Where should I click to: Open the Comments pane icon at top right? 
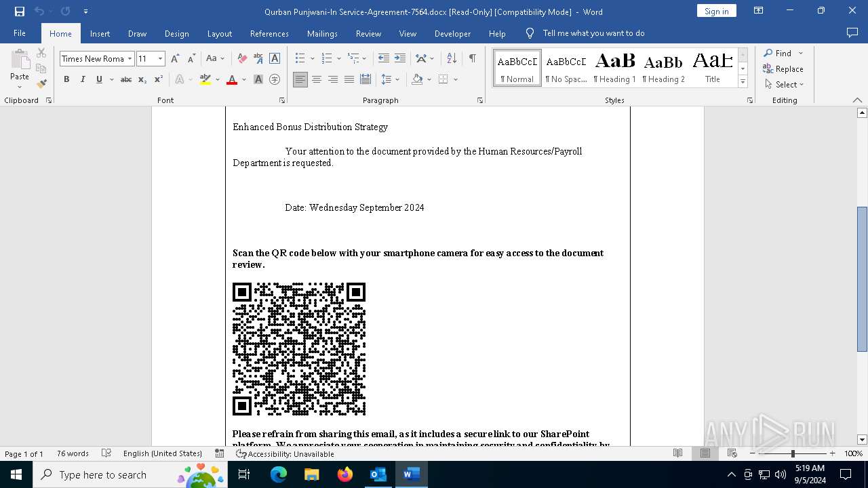[852, 33]
